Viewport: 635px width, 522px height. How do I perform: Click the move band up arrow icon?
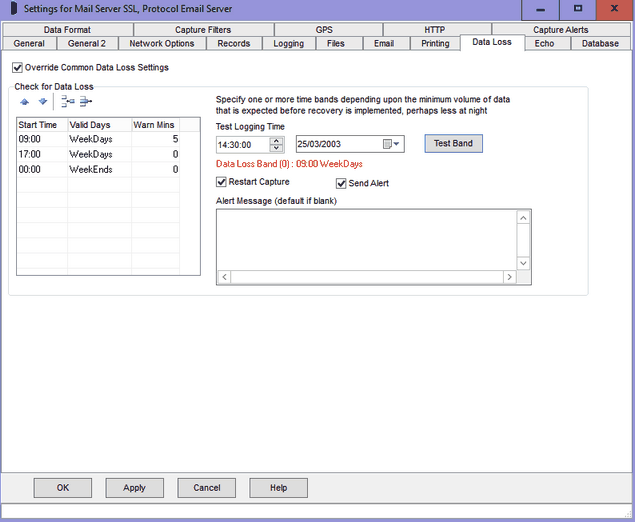(x=25, y=101)
